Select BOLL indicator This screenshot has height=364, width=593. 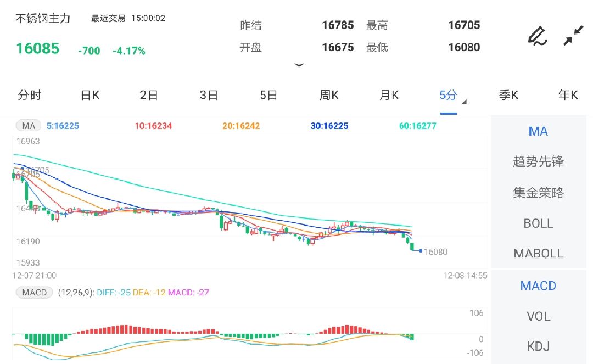[538, 223]
